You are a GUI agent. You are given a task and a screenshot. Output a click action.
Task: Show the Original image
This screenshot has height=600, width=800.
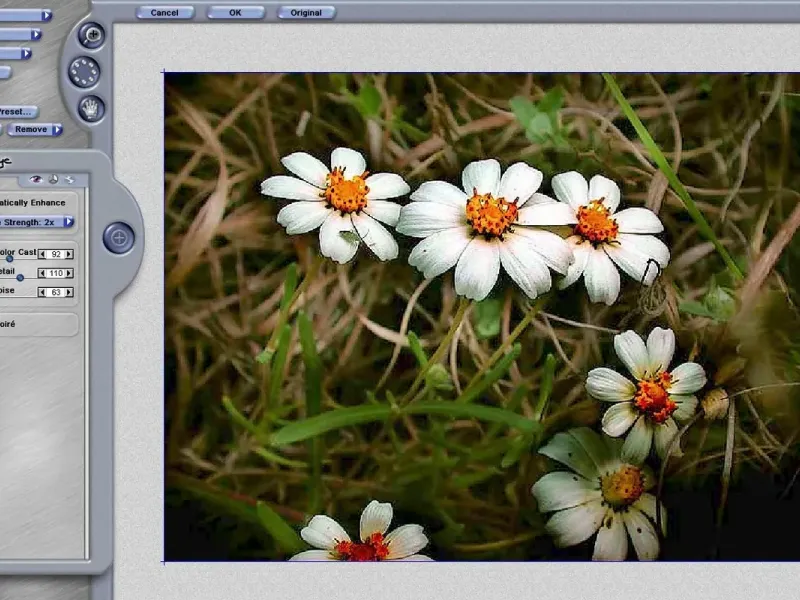tap(306, 13)
